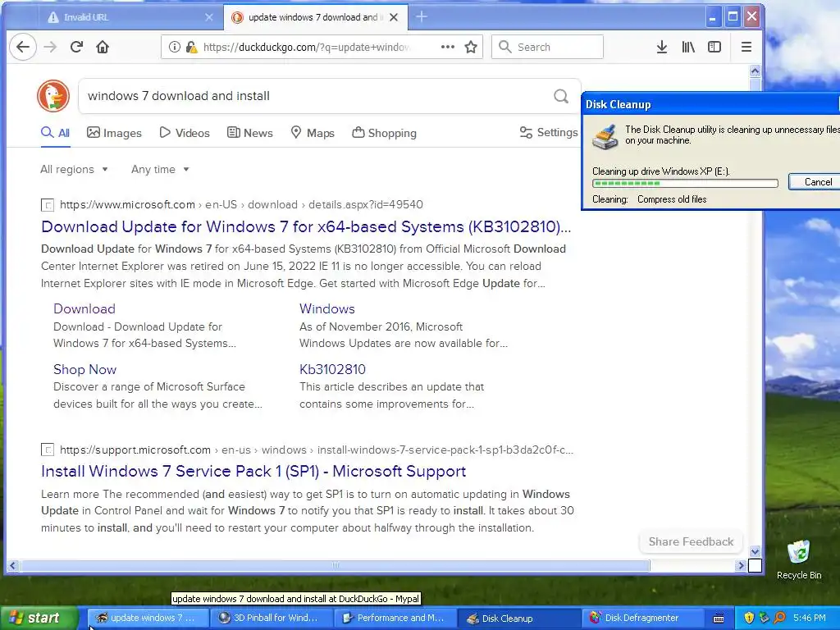Bookmark this page with the star
Viewport: 840px width, 630px height.
pos(471,47)
